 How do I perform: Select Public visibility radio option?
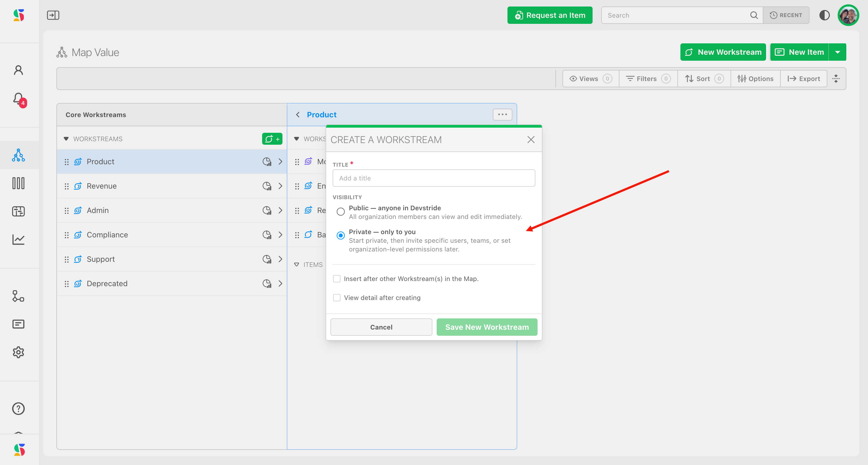pyautogui.click(x=341, y=211)
